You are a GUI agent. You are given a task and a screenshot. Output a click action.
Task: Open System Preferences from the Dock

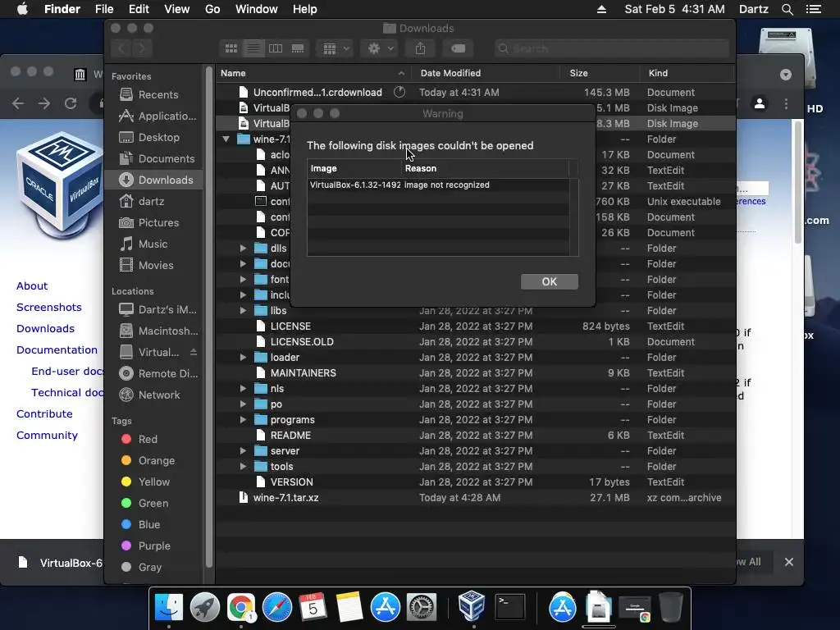pyautogui.click(x=422, y=608)
